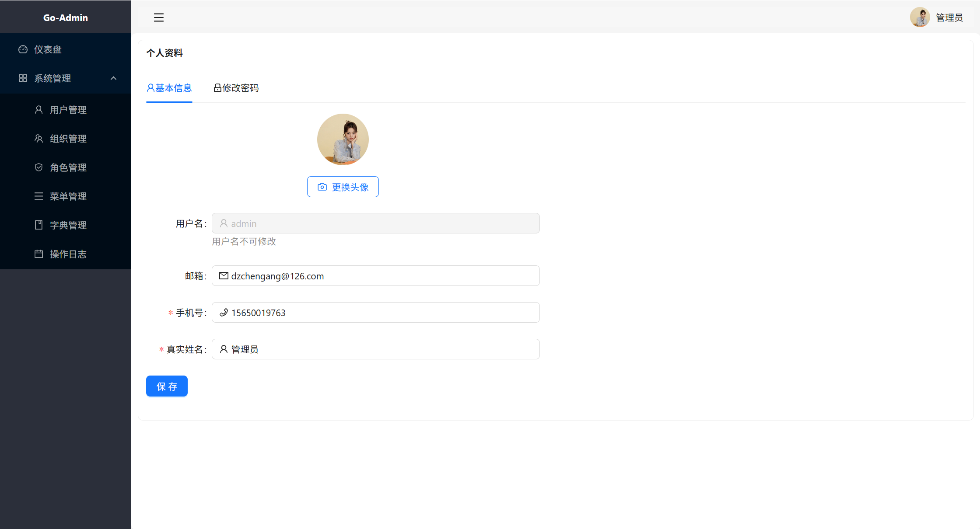The width and height of the screenshot is (980, 529).
Task: Click the 字典管理 book icon
Action: pyautogui.click(x=38, y=225)
